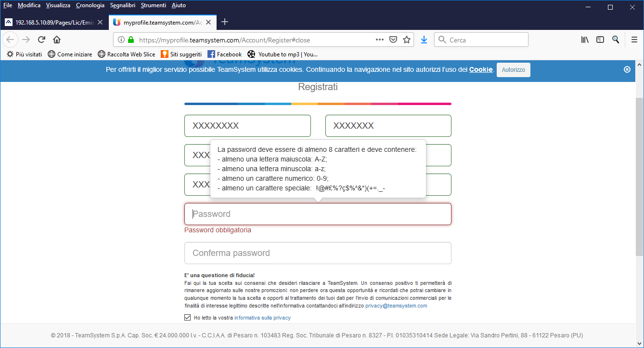The image size is (644, 348).
Task: Toggle the privacy policy read checkbox
Action: tap(188, 318)
